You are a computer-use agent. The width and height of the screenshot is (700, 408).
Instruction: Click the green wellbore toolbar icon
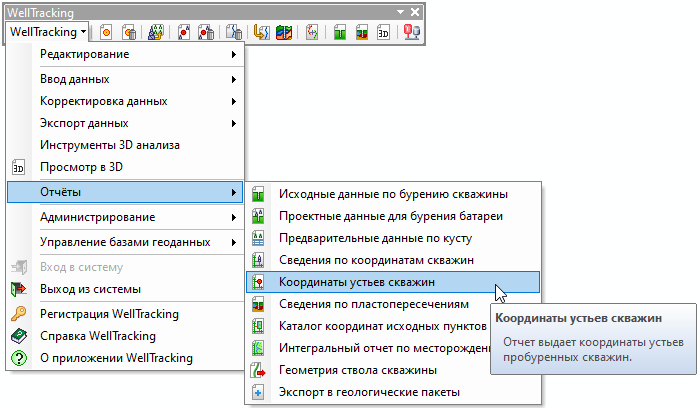[x=340, y=32]
